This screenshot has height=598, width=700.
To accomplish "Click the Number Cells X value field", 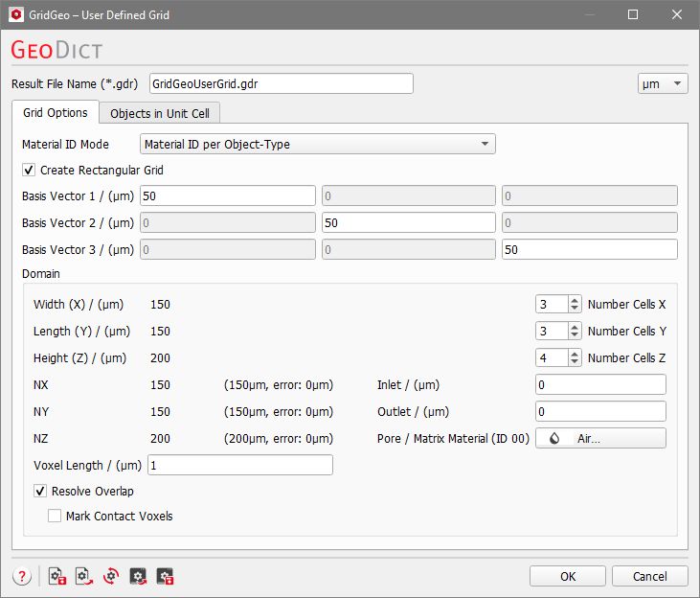I will pos(553,305).
